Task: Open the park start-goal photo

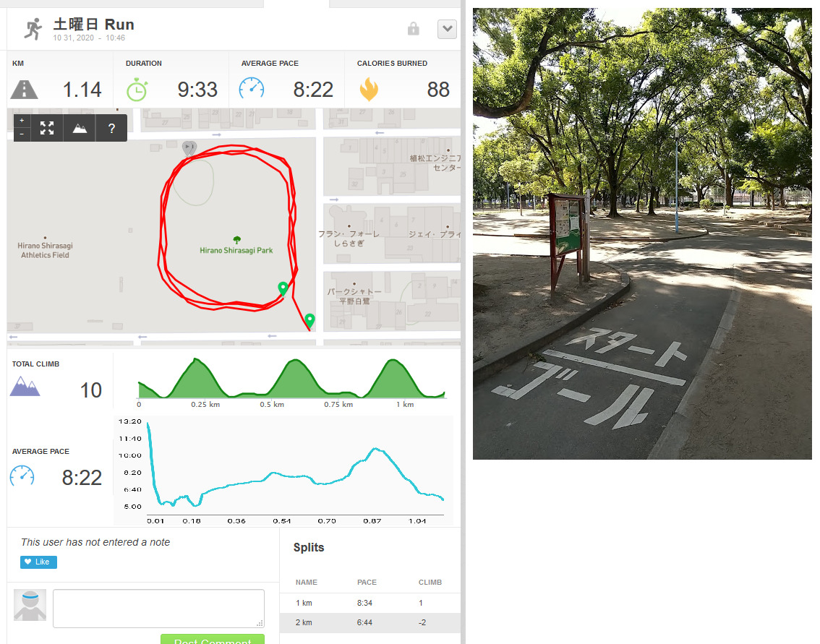Action: click(642, 233)
